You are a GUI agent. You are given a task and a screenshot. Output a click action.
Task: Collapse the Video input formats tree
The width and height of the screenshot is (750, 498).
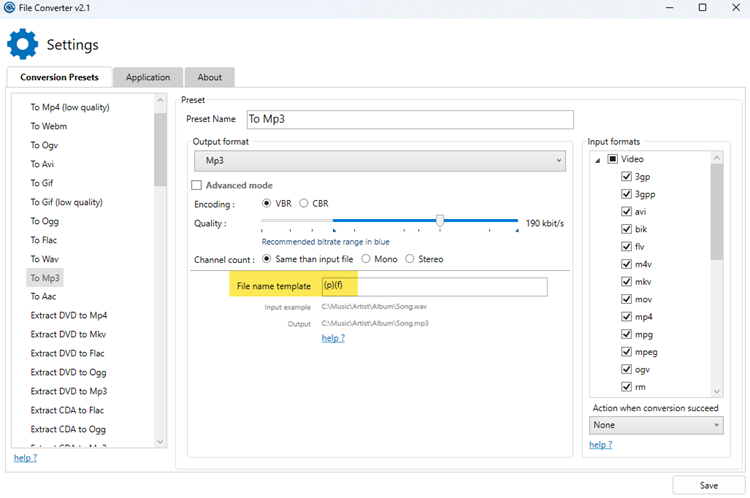(598, 159)
